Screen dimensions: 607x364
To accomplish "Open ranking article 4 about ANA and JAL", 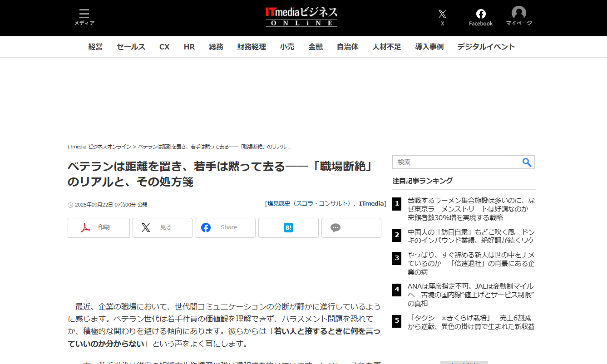I will (x=471, y=295).
